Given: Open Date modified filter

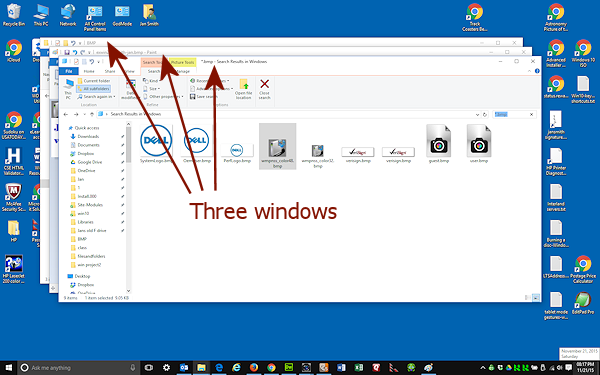Looking at the screenshot, I should [x=130, y=90].
